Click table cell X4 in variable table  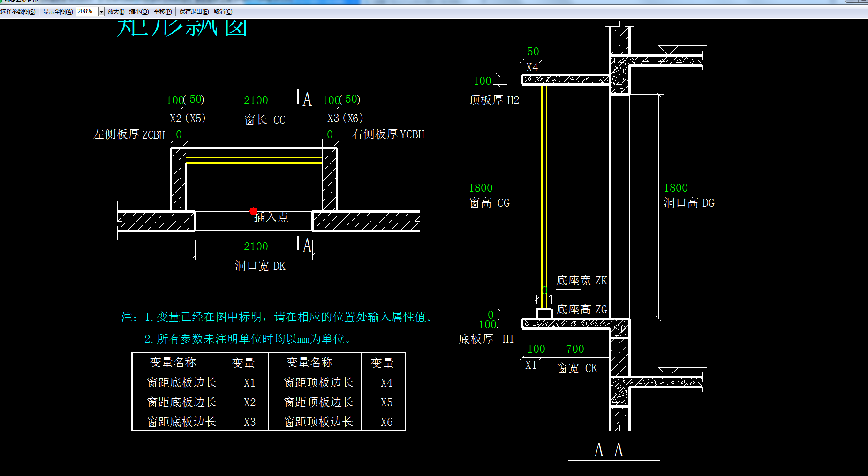[x=386, y=383]
